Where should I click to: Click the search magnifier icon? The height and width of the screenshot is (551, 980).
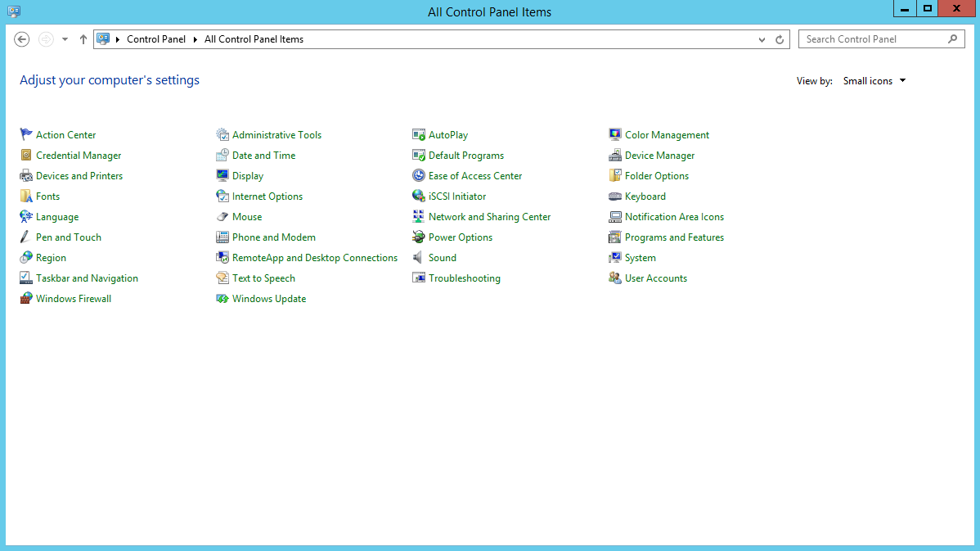[952, 38]
